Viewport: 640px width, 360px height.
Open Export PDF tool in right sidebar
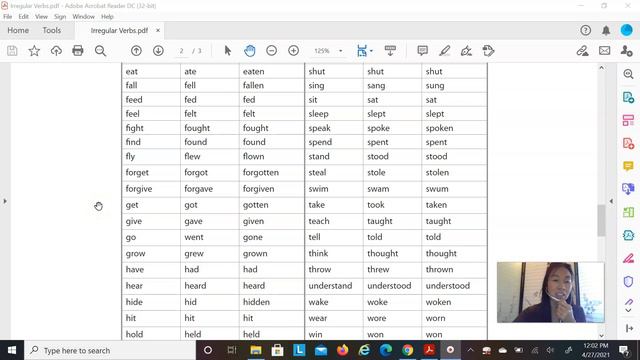628,98
